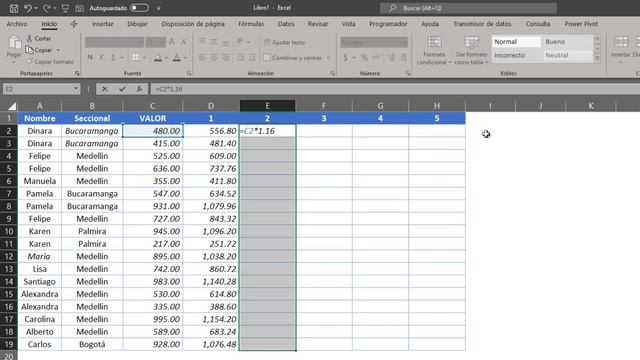
Task: Switch to the Datos tab
Action: click(286, 24)
